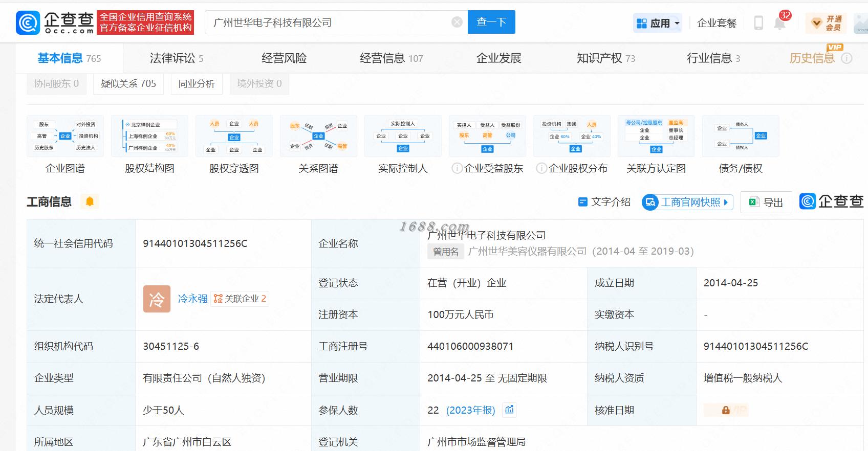
Task: Open the 企业股权分布 diagram thumbnail
Action: [x=572, y=136]
